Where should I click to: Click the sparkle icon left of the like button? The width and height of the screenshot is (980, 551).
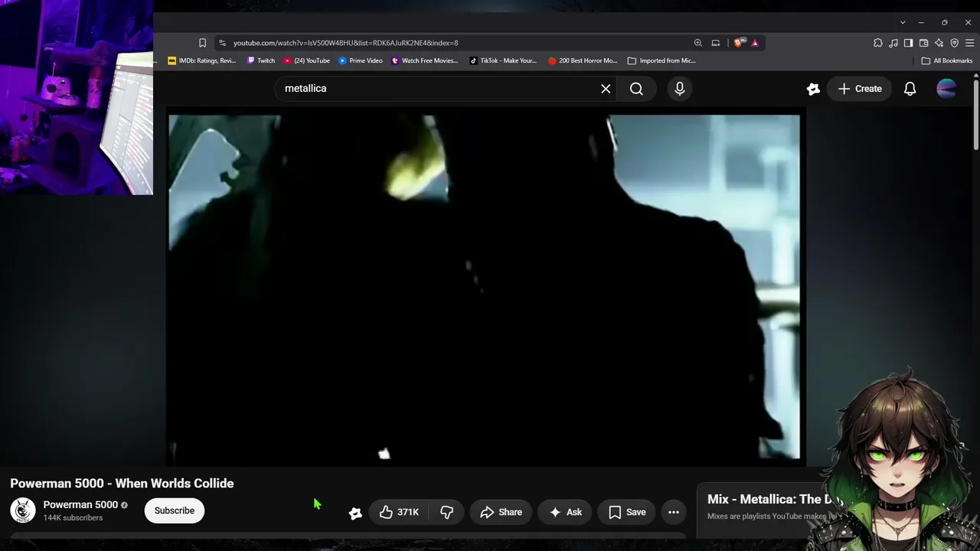click(355, 513)
